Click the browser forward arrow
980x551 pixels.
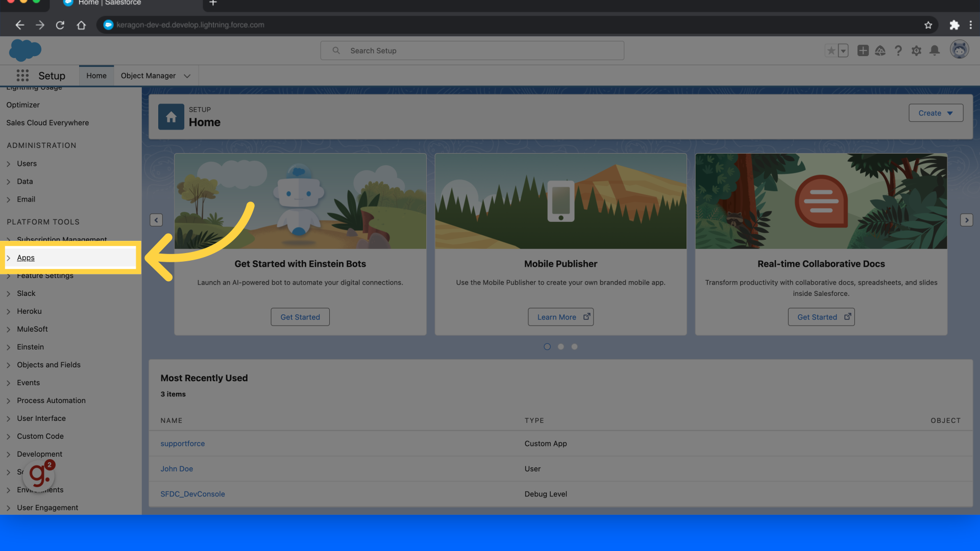[40, 25]
